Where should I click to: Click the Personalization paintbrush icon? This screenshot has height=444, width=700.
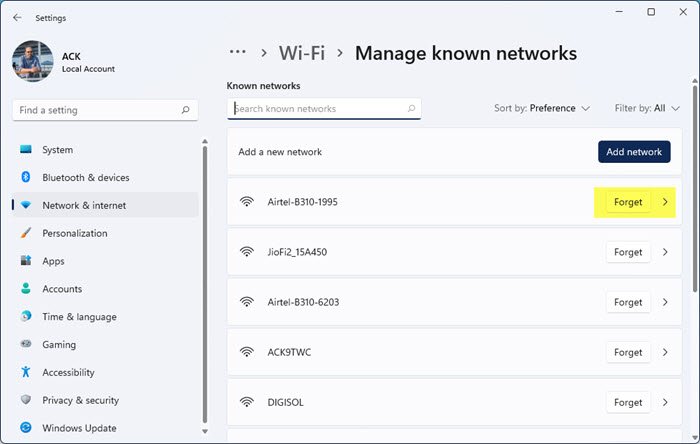click(x=26, y=233)
